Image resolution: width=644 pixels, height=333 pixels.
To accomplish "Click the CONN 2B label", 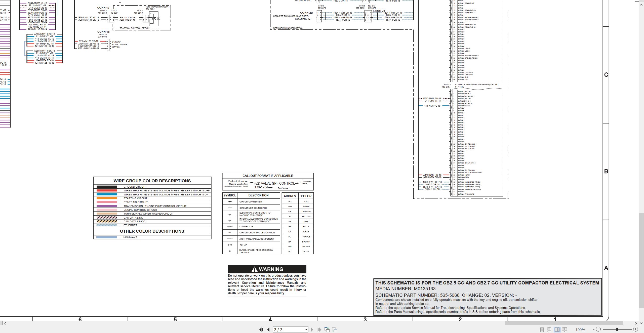I will (306, 13).
